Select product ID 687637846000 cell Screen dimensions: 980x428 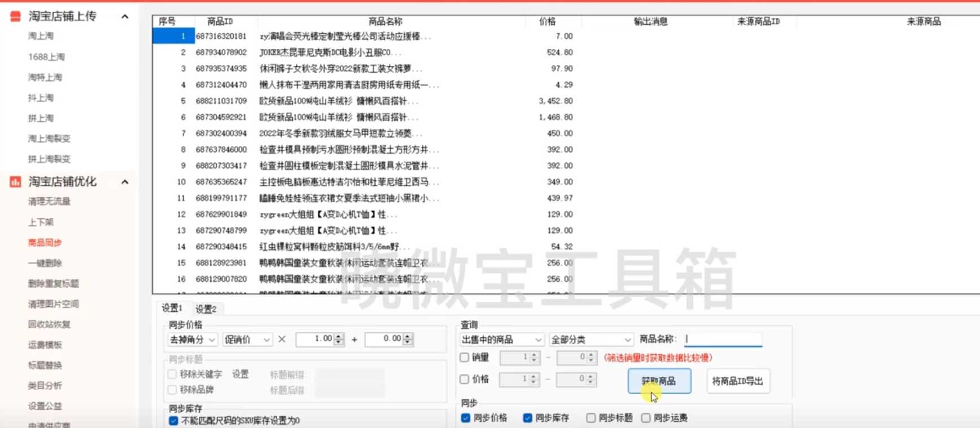221,150
